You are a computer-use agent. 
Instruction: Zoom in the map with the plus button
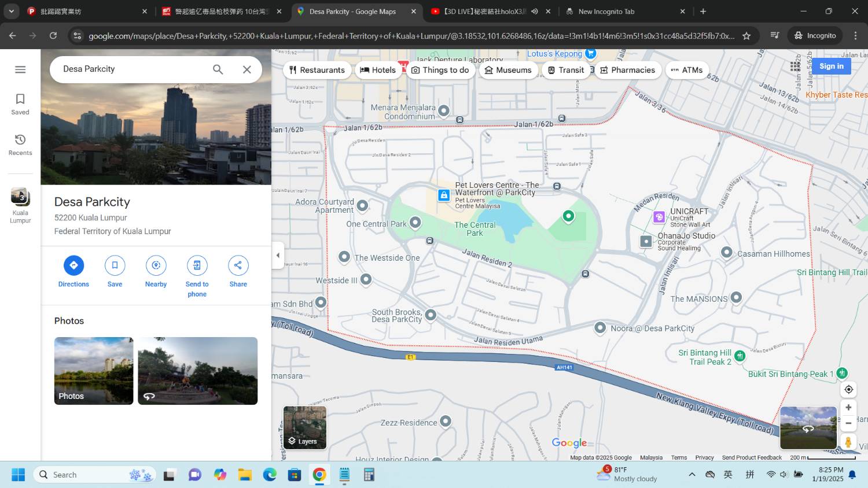848,408
